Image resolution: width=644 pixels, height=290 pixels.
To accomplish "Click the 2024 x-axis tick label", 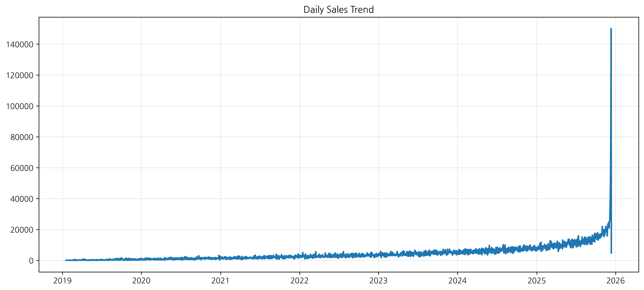I will pyautogui.click(x=458, y=281).
